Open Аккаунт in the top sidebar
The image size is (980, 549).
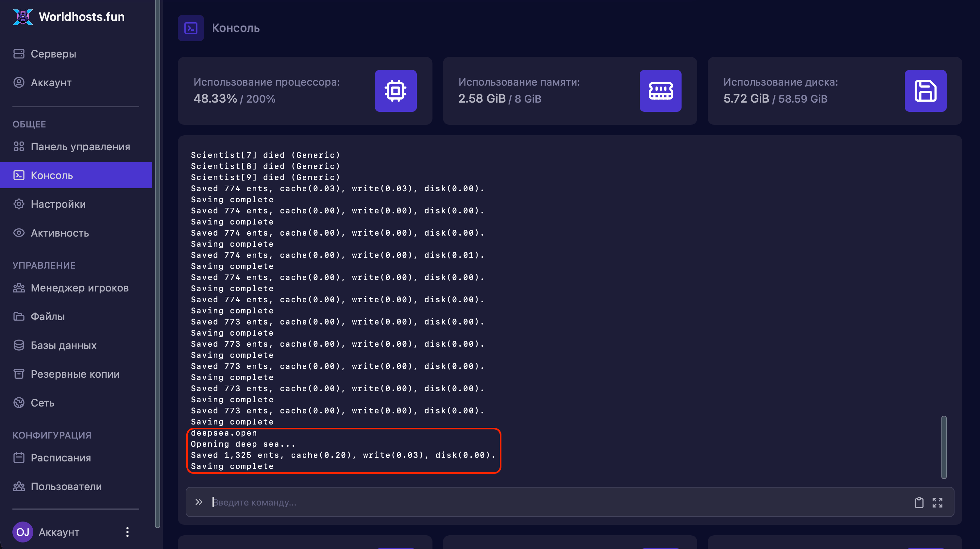(x=76, y=82)
